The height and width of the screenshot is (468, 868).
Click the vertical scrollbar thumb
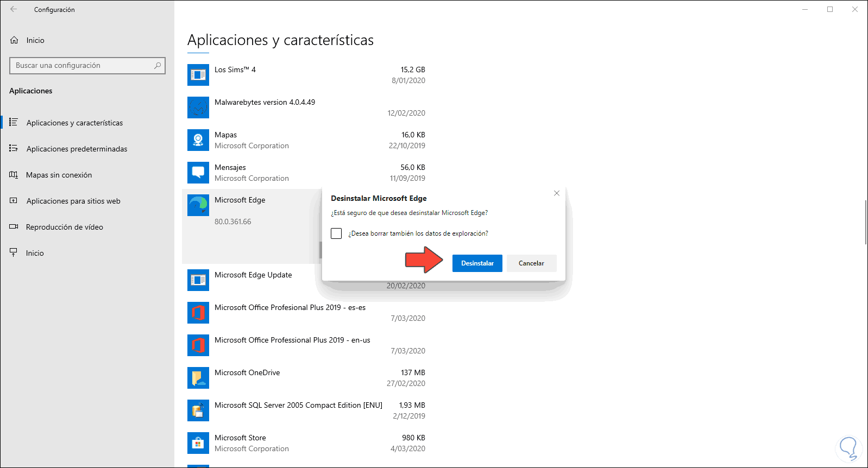point(866,222)
